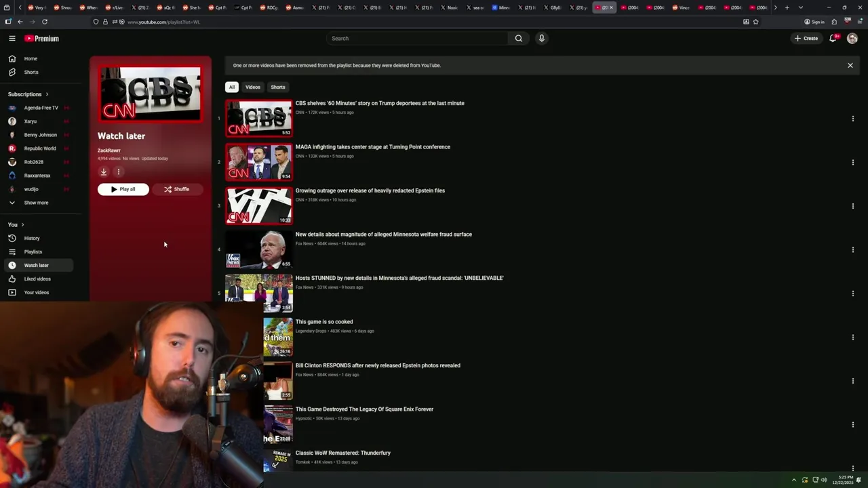
Task: Open the ZackRawrr channel link
Action: click(x=109, y=150)
